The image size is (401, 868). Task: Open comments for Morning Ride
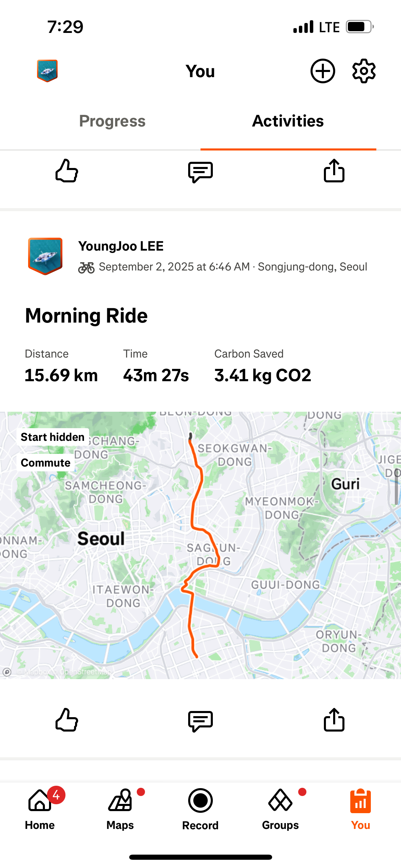point(200,720)
